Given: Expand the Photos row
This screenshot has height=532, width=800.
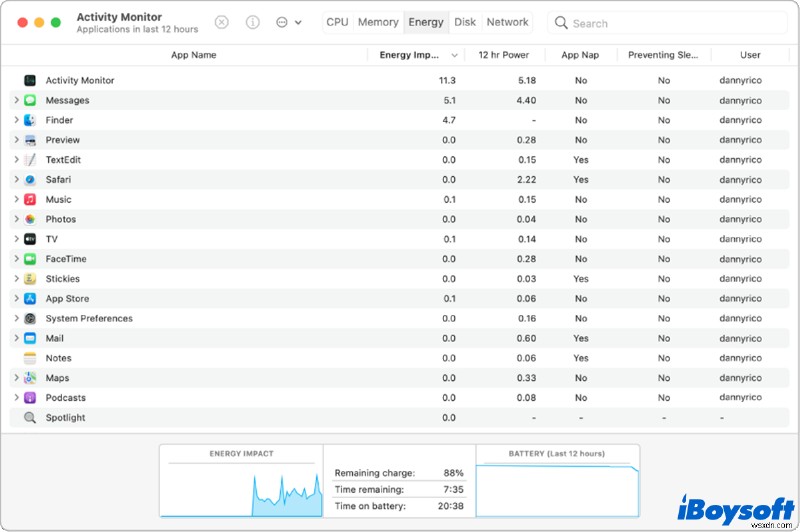Looking at the screenshot, I should 16,219.
